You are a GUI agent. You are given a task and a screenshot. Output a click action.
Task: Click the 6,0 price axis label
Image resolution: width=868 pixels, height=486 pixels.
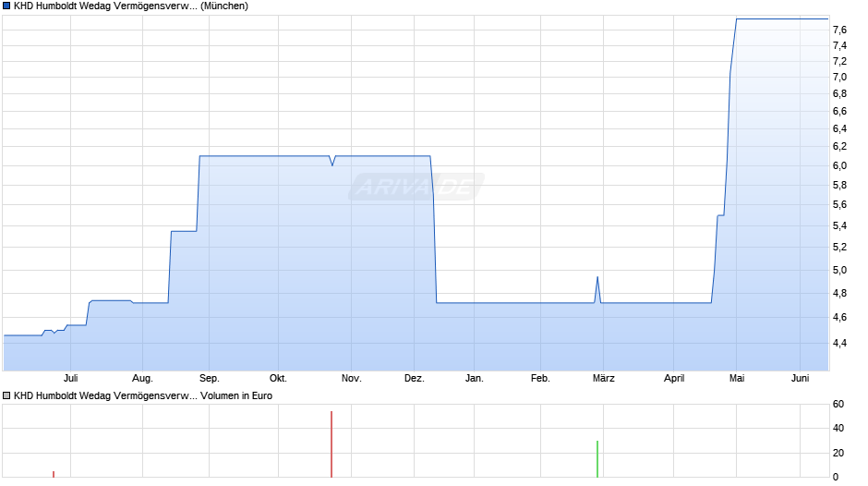839,165
